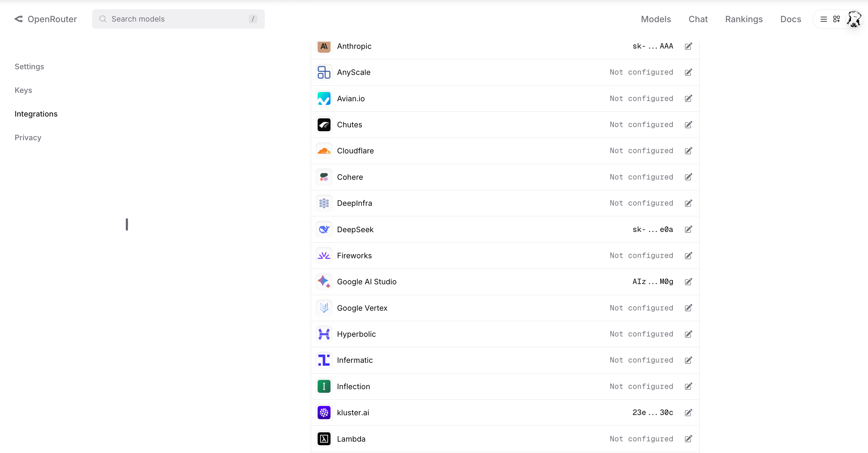The height and width of the screenshot is (453, 868).
Task: Open the Rankings page
Action: pyautogui.click(x=744, y=19)
